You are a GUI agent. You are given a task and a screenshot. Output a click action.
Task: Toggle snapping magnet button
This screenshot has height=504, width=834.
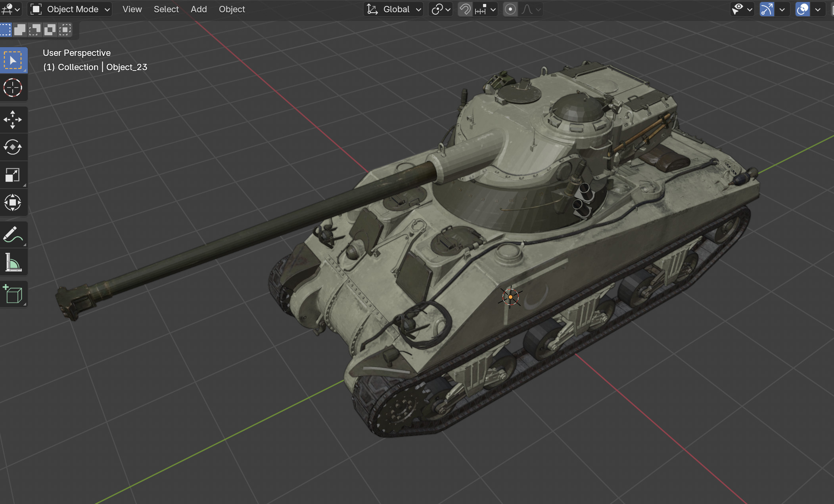point(465,9)
